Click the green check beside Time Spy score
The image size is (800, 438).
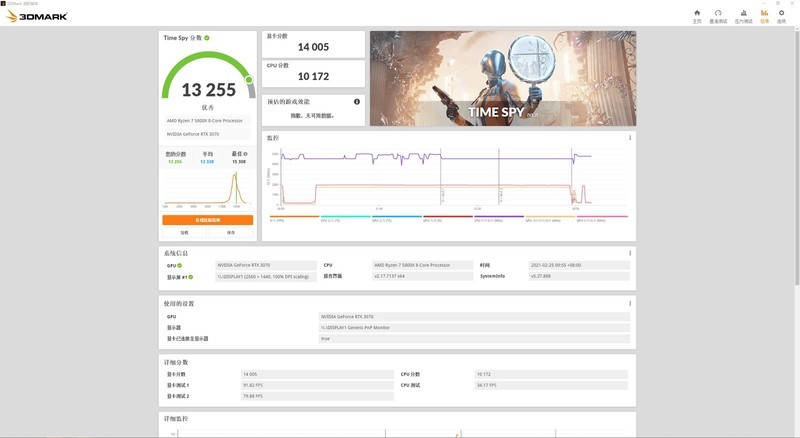coord(207,38)
